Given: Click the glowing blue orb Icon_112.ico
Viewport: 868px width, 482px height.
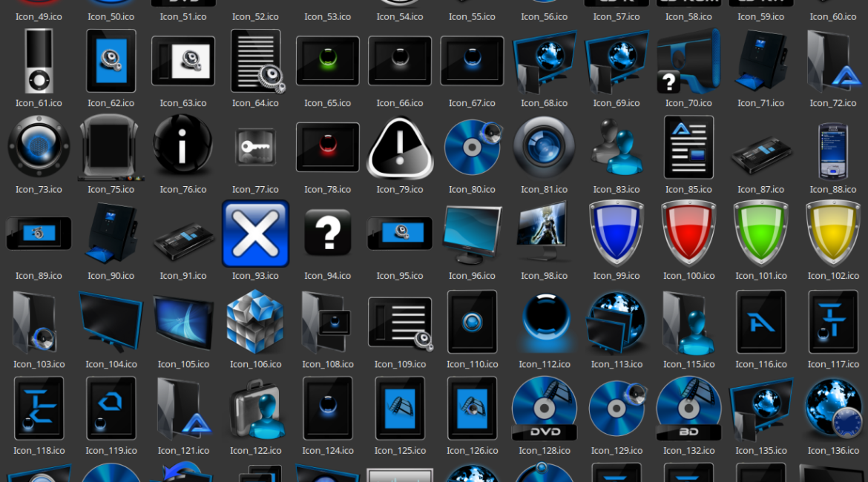Looking at the screenshot, I should 545,321.
